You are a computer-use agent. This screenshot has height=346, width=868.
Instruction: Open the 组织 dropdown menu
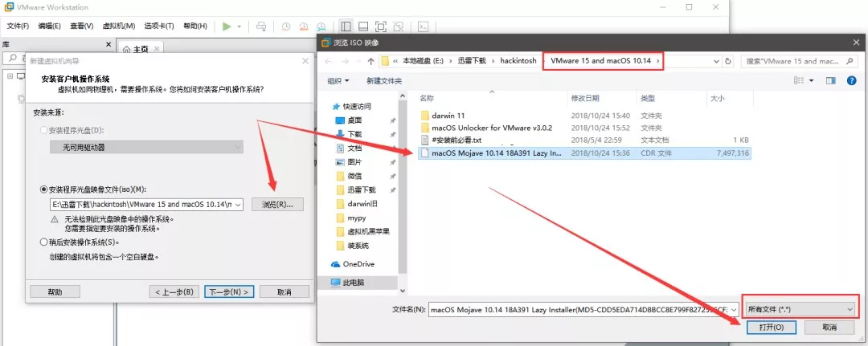[338, 81]
